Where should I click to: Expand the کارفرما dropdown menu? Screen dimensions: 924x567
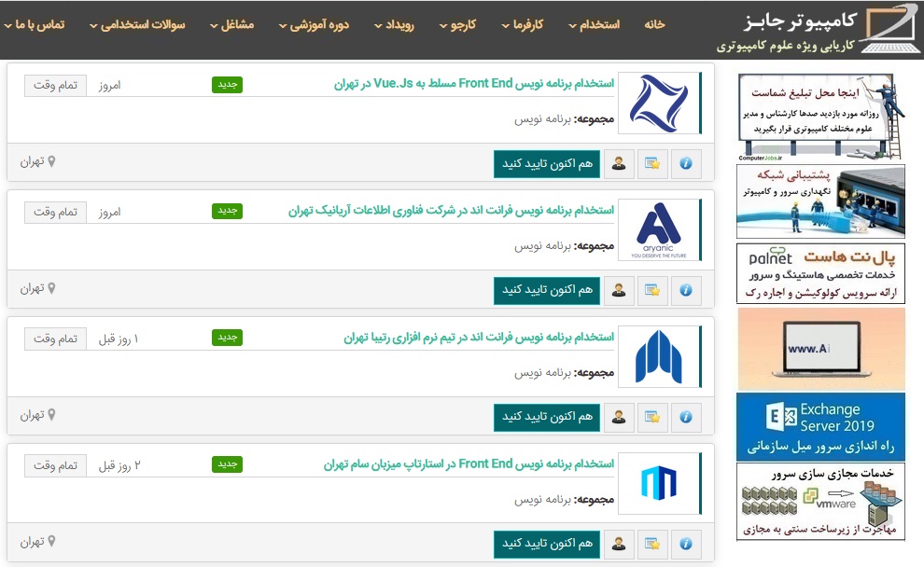pos(522,25)
